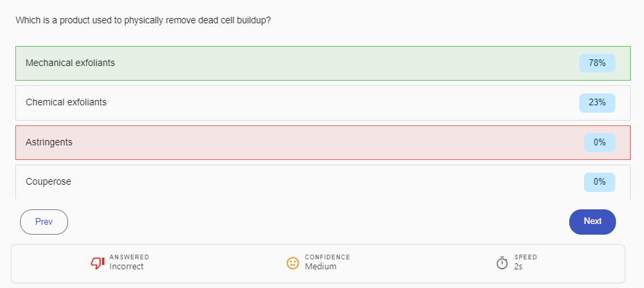Click the ANSWERED heading label
This screenshot has width=644, height=288.
pos(129,257)
